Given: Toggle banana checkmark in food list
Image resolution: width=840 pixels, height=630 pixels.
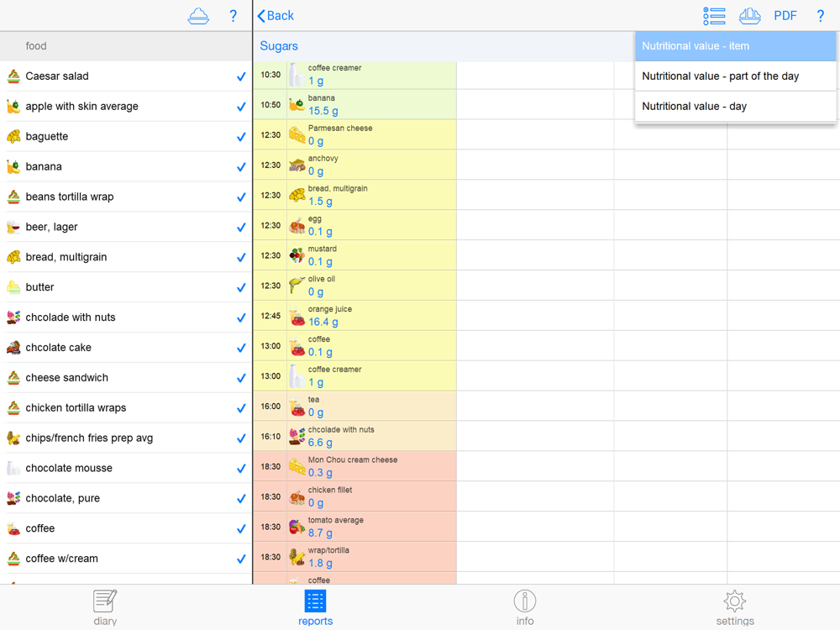Looking at the screenshot, I should point(241,166).
